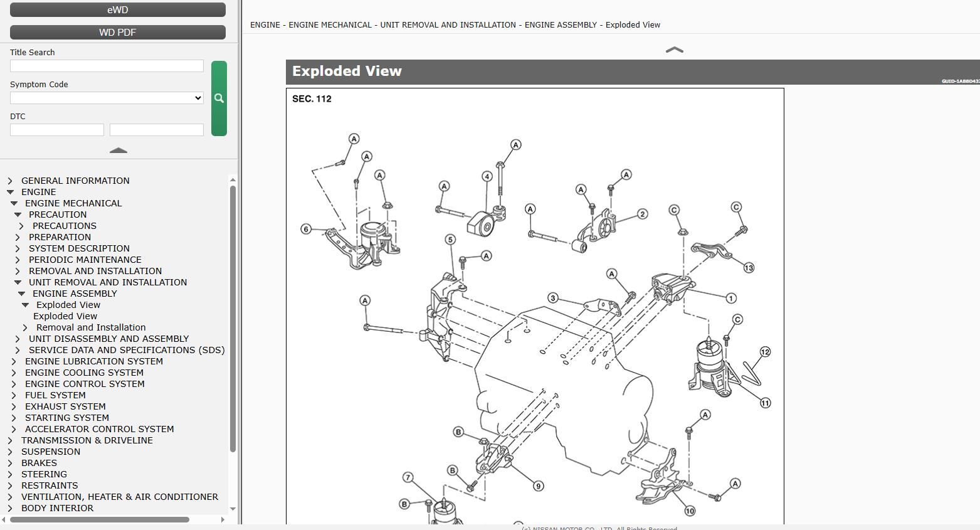Screen dimensions: 980x530
Task: Click tree vertical scrollbar down arrow
Action: (x=233, y=509)
